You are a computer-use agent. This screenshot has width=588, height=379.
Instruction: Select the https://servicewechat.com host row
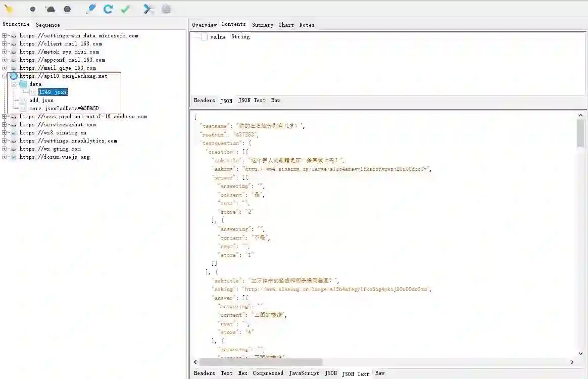click(58, 125)
